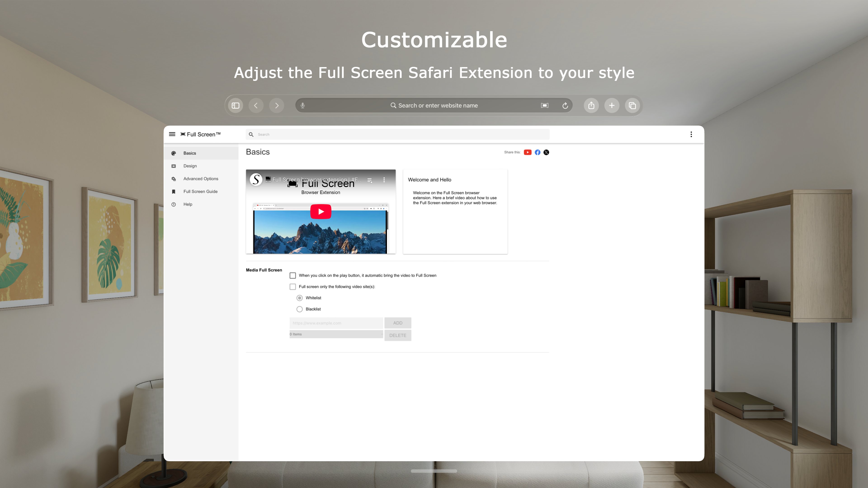Share on X icon
This screenshot has height=488, width=868.
[x=546, y=152]
